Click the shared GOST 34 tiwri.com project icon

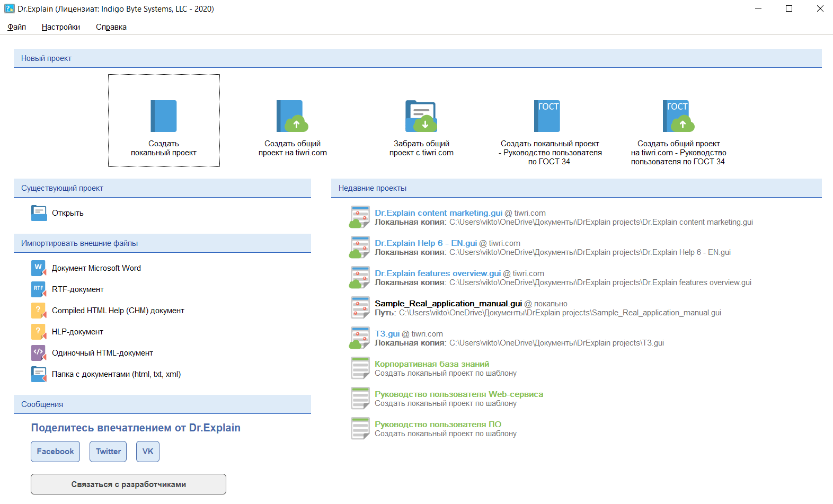[x=679, y=116]
